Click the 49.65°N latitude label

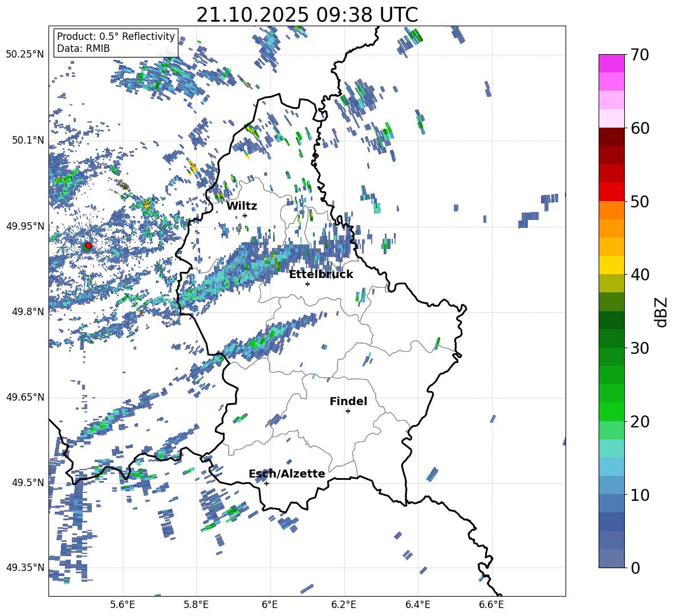[x=25, y=397]
